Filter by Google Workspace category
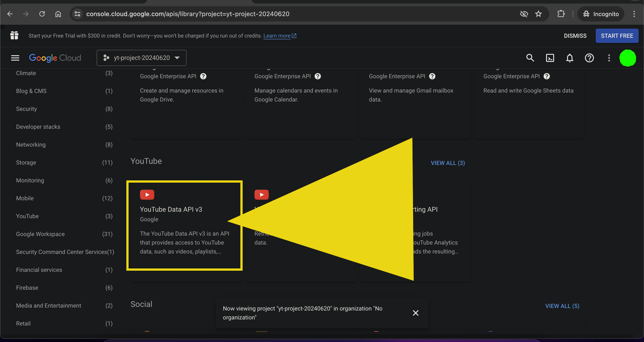This screenshot has width=644, height=342. tap(64, 234)
